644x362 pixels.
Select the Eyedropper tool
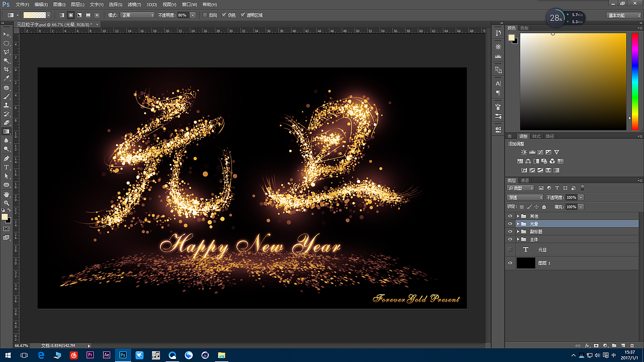7,78
